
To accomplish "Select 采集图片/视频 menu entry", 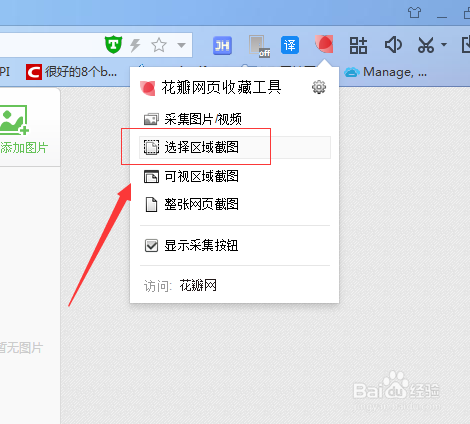I will pos(235,119).
